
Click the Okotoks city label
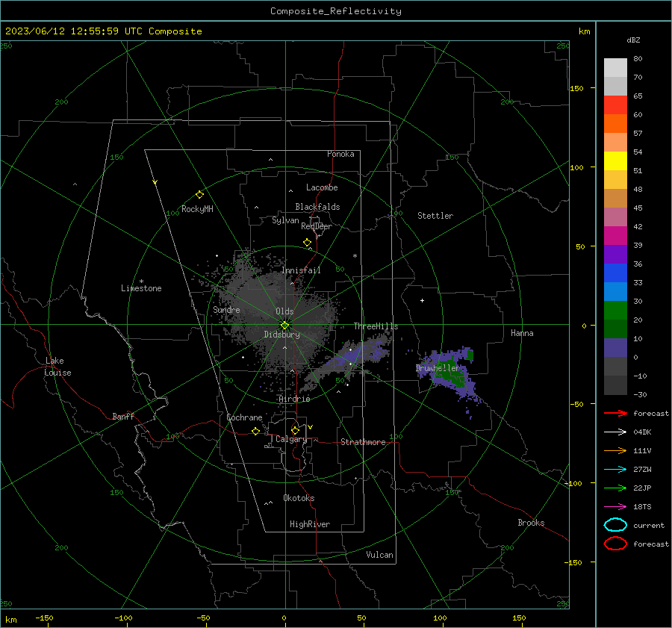pyautogui.click(x=299, y=498)
